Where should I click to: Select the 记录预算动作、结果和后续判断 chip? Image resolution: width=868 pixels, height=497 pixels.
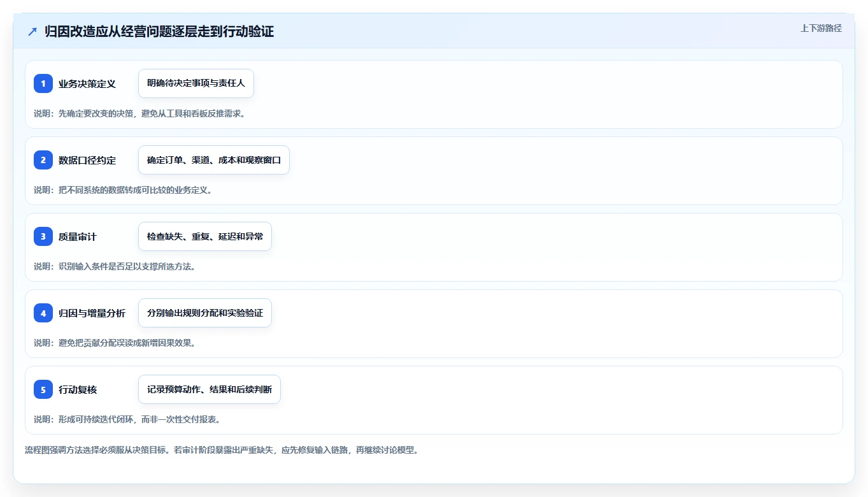[210, 389]
